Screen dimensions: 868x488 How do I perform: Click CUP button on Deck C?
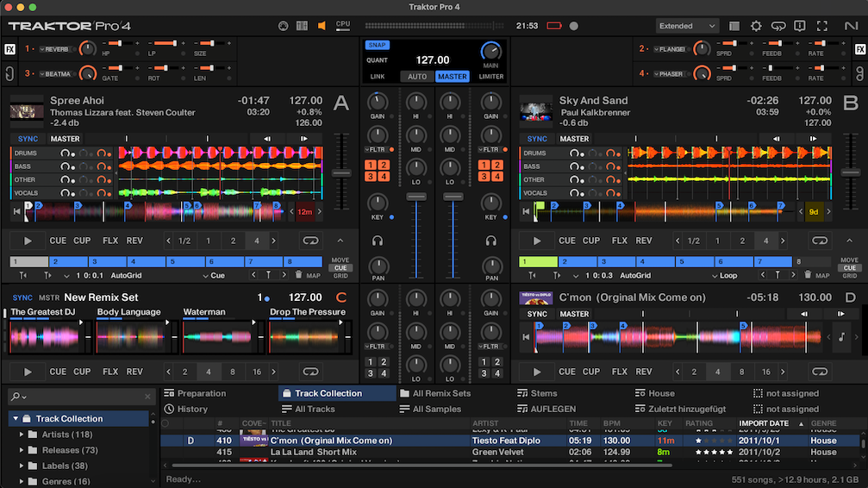pos(82,372)
